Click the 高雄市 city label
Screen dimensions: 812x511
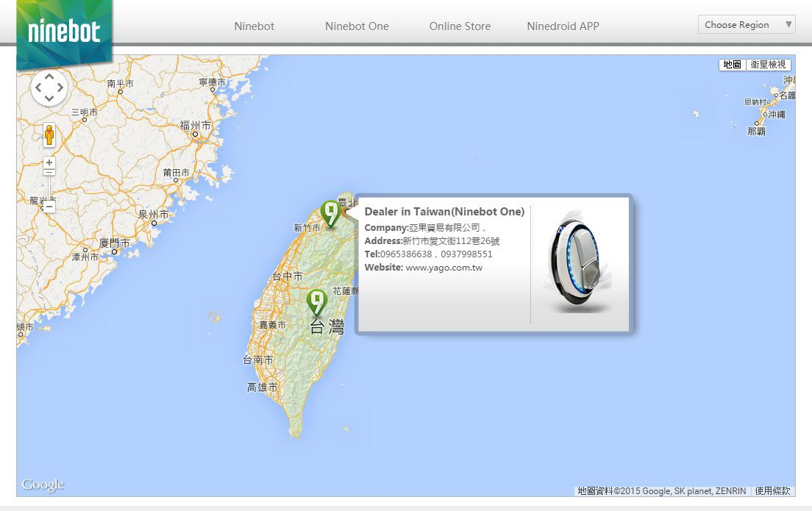coord(262,387)
